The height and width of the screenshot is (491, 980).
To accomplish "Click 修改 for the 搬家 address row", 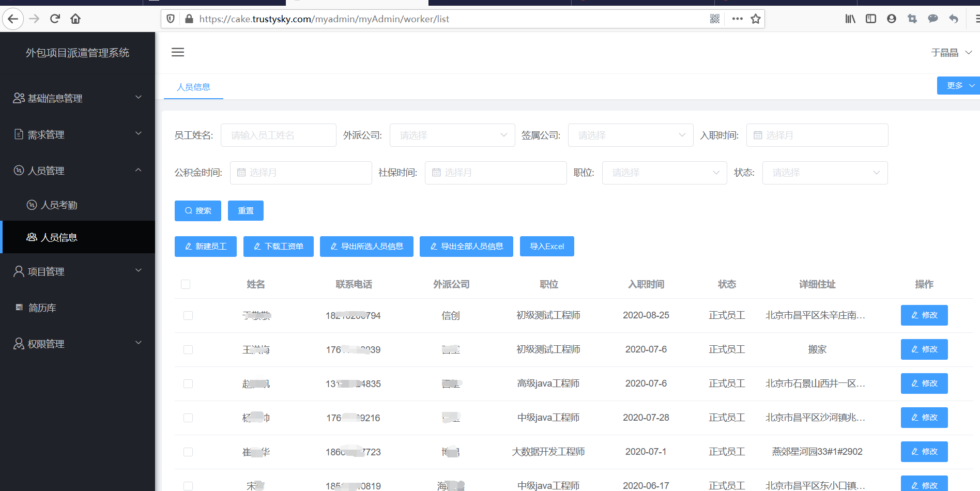I will pyautogui.click(x=924, y=349).
